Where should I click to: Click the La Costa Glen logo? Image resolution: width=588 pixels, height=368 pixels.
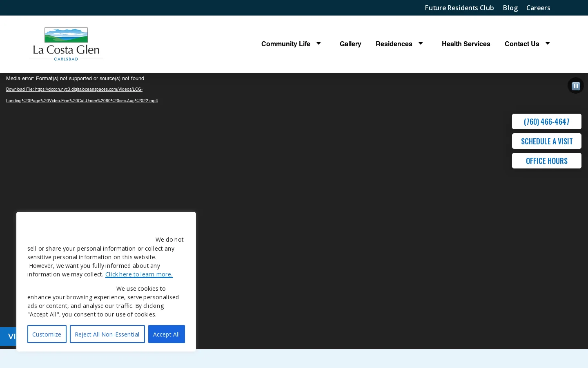[66, 44]
